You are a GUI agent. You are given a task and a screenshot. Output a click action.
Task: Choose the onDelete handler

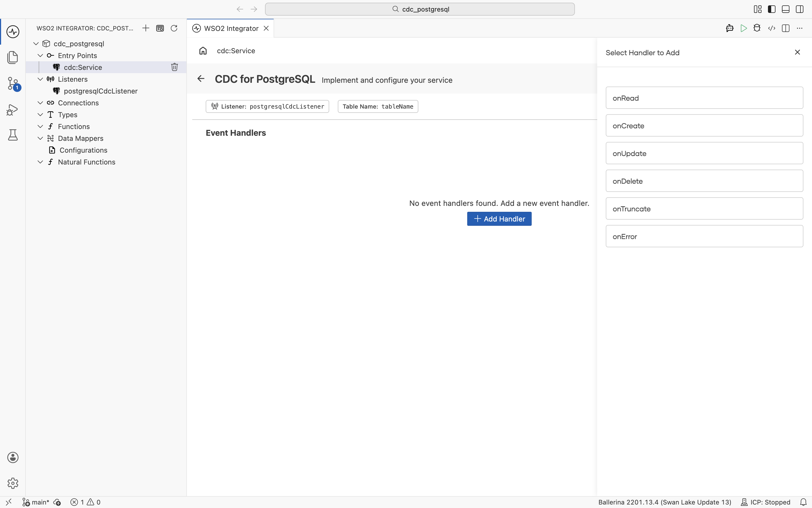coord(704,181)
